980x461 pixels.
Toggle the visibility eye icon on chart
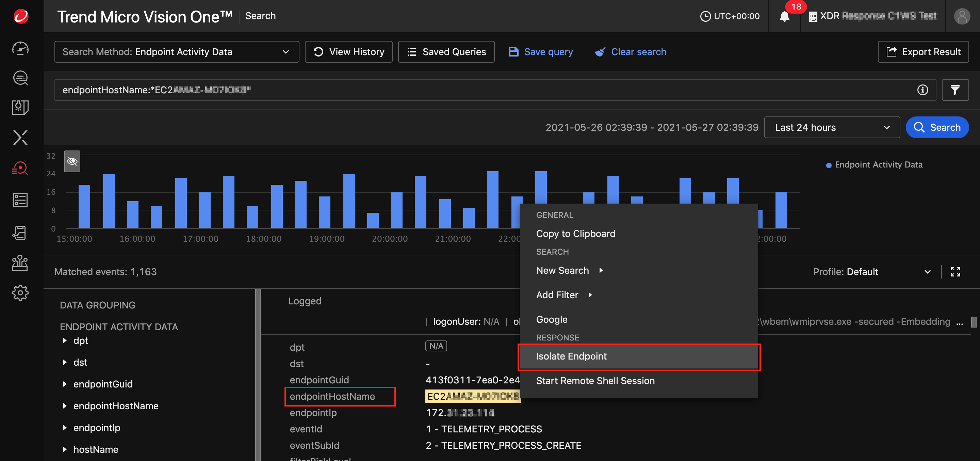72,161
